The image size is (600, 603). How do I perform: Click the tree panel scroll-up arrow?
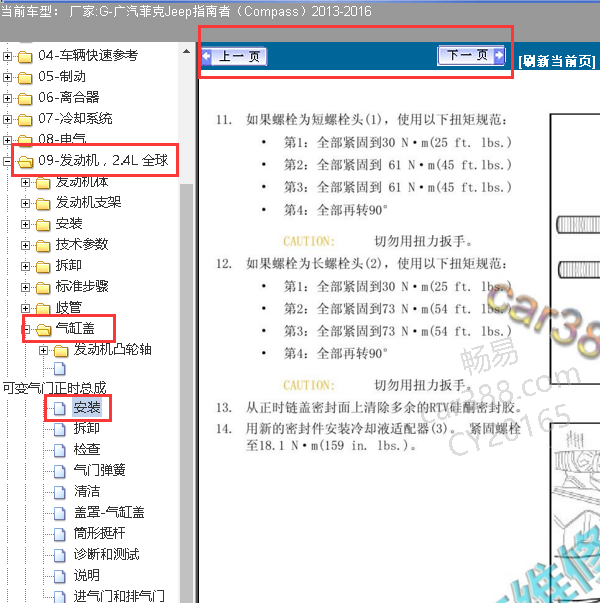[x=187, y=51]
